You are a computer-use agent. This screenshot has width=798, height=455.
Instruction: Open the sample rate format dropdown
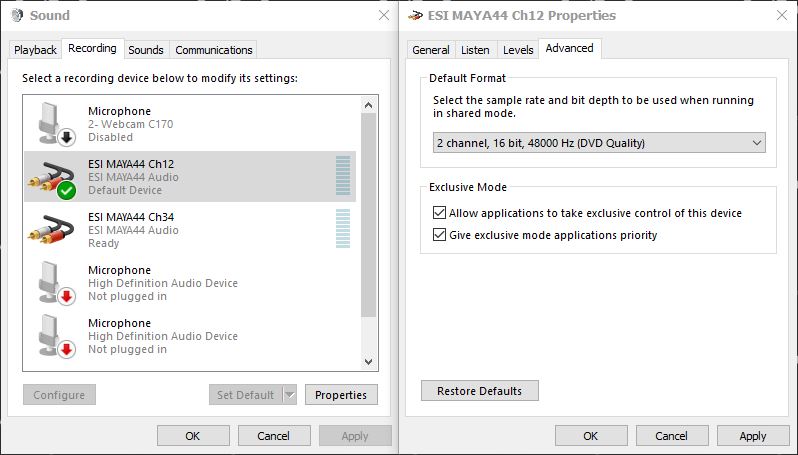click(x=599, y=143)
